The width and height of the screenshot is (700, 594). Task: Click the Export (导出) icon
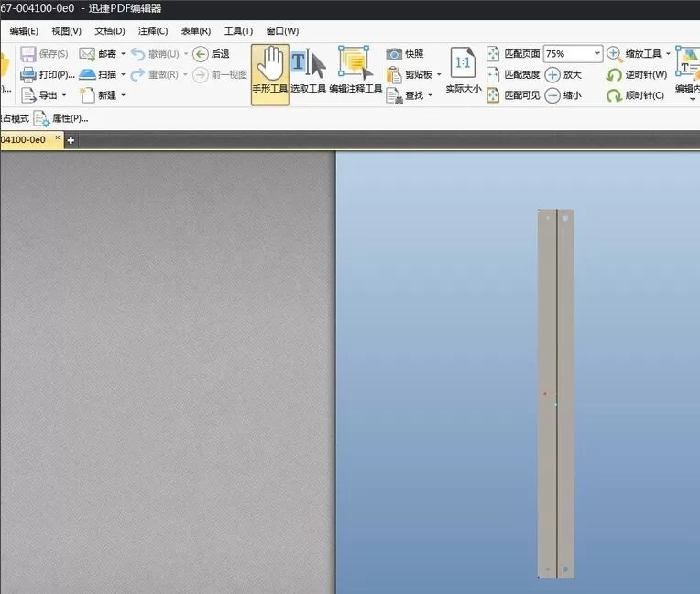(x=28, y=95)
